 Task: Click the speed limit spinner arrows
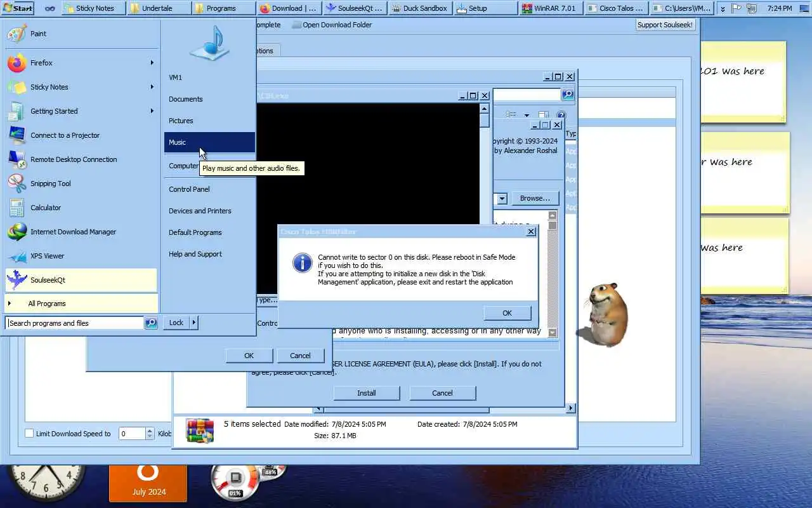[x=150, y=434]
